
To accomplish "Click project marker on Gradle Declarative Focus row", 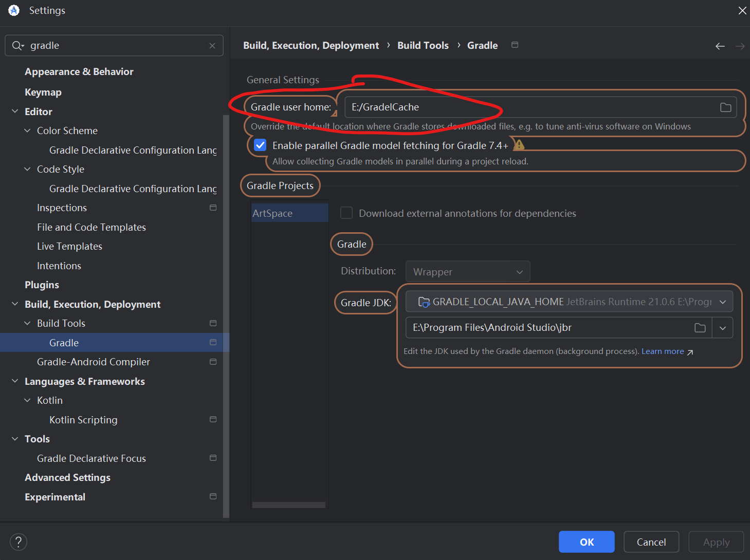I will click(213, 458).
